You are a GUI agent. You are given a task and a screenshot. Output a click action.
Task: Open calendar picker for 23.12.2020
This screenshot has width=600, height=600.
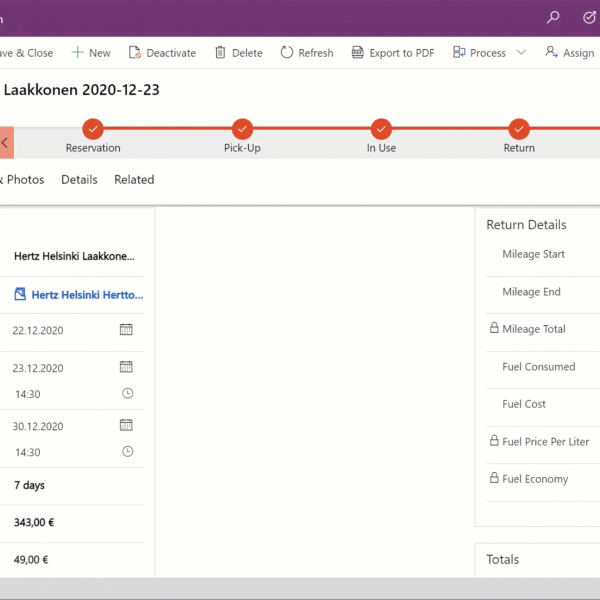tap(126, 367)
